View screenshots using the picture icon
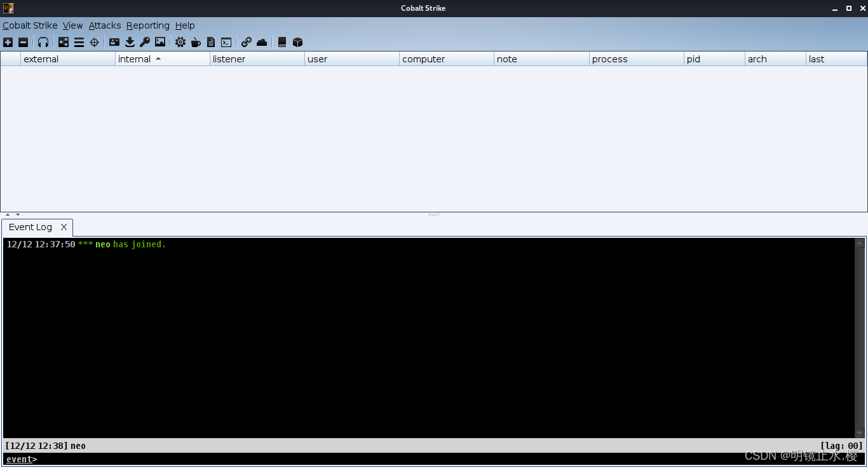Viewport: 868px width, 468px height. [x=160, y=43]
